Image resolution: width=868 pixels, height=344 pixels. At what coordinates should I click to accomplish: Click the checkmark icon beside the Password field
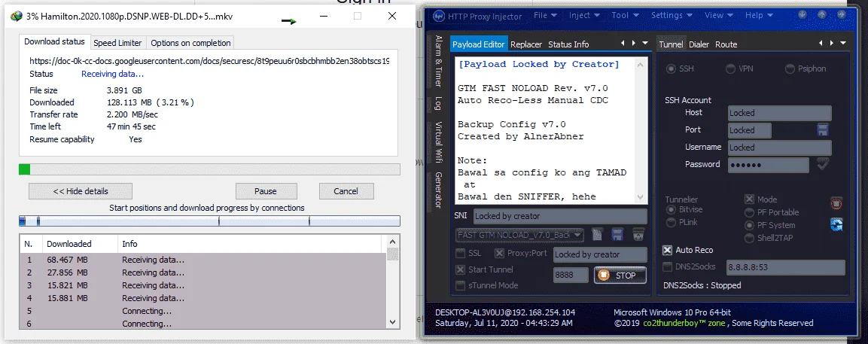pyautogui.click(x=823, y=164)
